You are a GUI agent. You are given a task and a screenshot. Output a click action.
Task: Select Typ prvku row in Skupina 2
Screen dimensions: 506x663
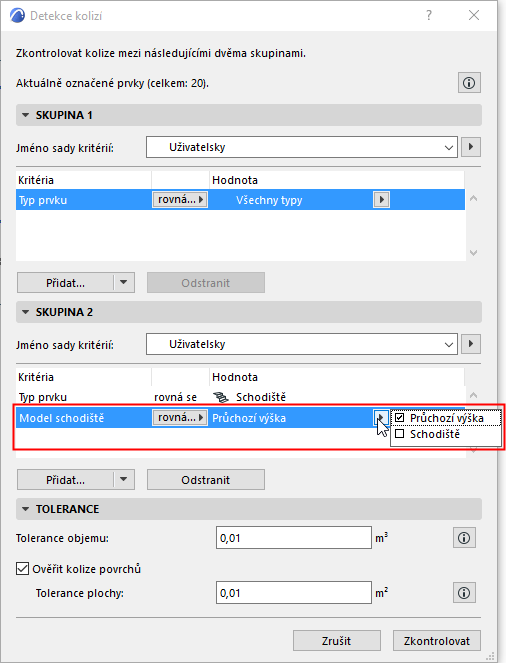[x=240, y=397]
